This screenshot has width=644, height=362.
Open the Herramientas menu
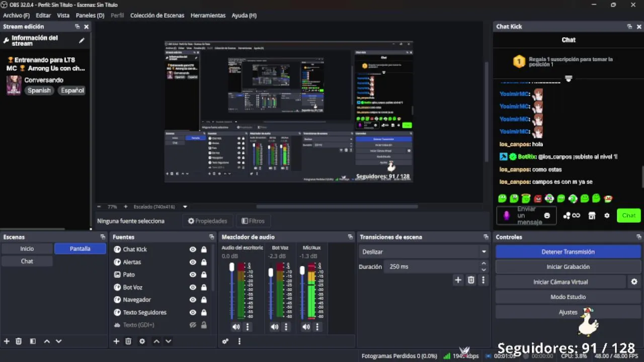208,15
